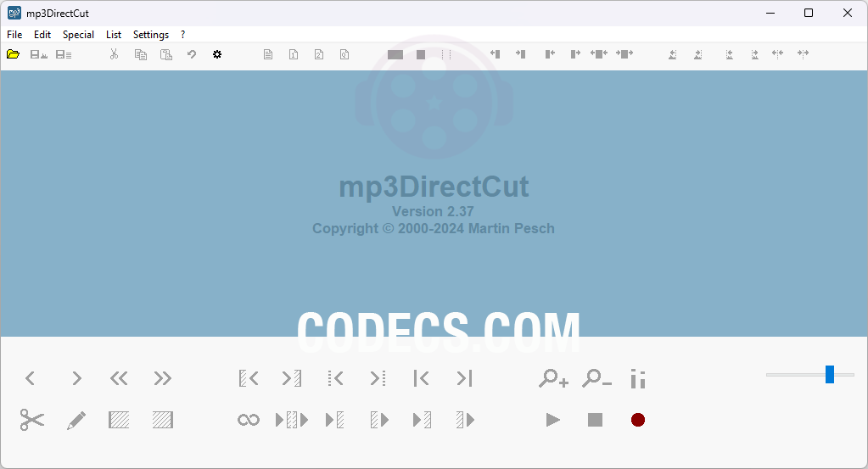The width and height of the screenshot is (868, 469).
Task: Maximize the mp3DirectCut window
Action: (x=809, y=13)
